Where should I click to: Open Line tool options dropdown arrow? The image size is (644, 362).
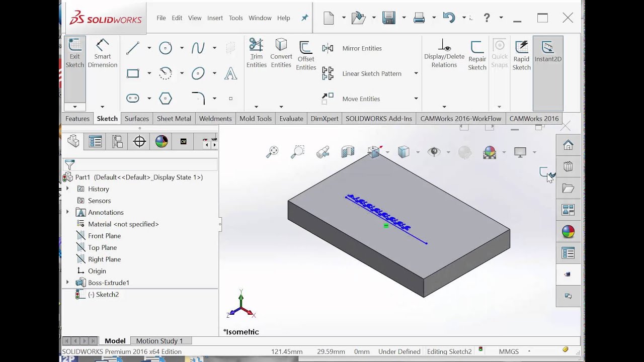pyautogui.click(x=149, y=48)
